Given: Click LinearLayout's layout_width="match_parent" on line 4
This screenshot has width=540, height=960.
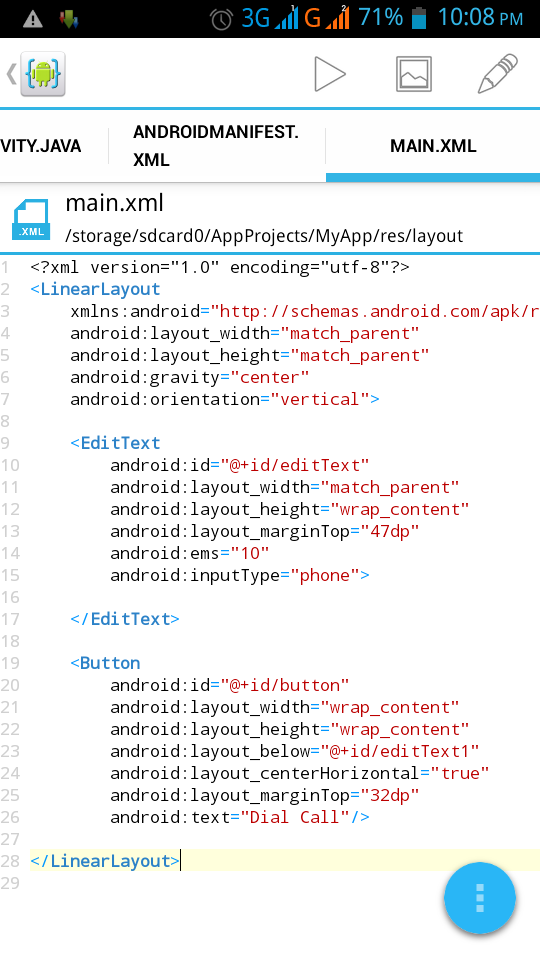Looking at the screenshot, I should (x=245, y=333).
